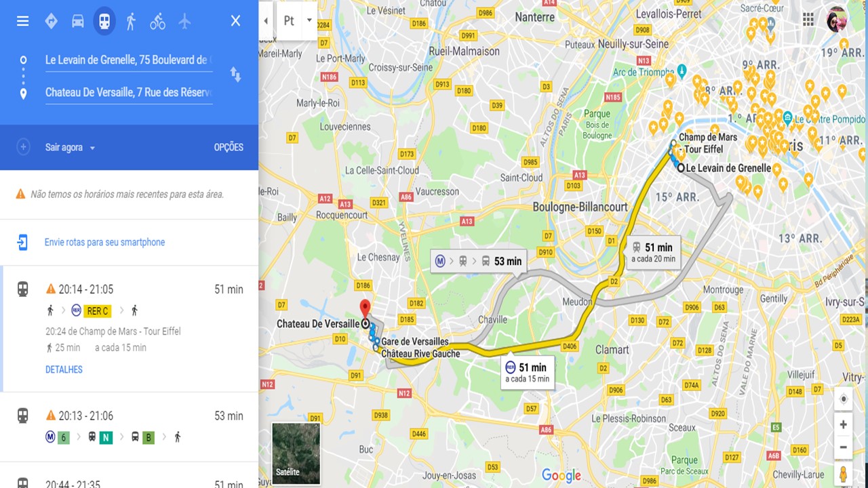
Task: Choose walking travel mode icon
Action: pos(131,21)
